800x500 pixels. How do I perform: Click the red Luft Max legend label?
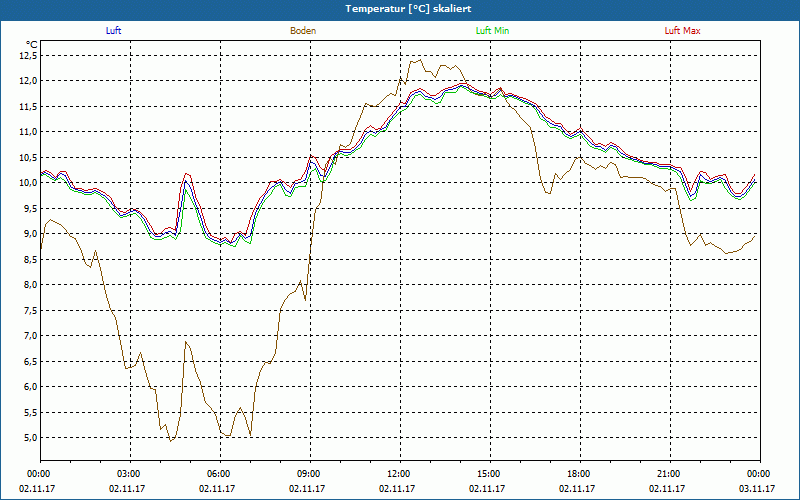682,31
